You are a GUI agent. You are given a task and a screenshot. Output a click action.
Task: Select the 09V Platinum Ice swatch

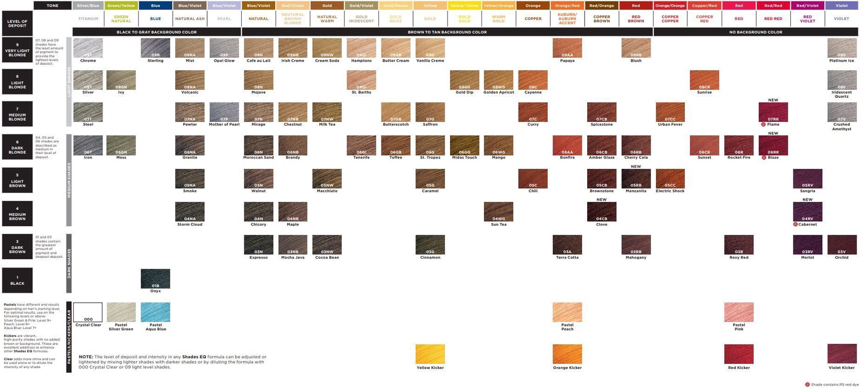[842, 48]
